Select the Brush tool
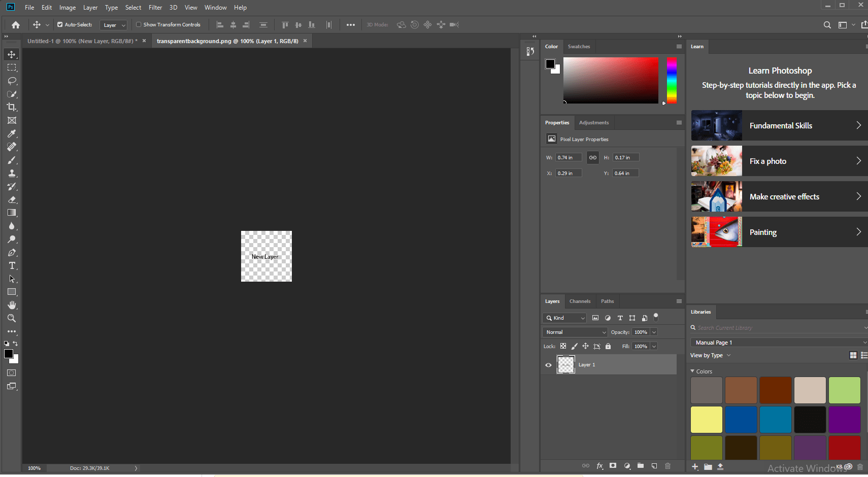 click(x=12, y=160)
